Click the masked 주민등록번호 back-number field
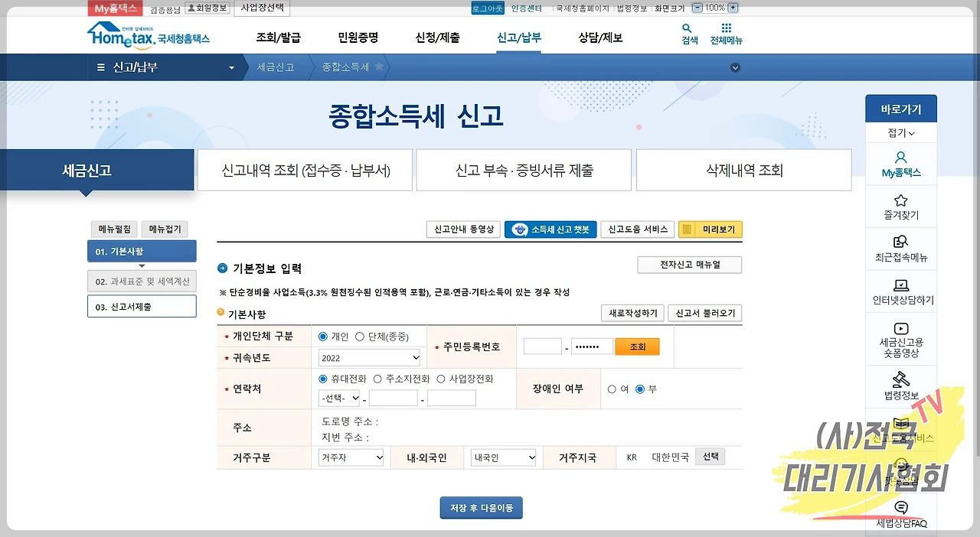Viewport: 980px width, 537px height. [x=592, y=347]
